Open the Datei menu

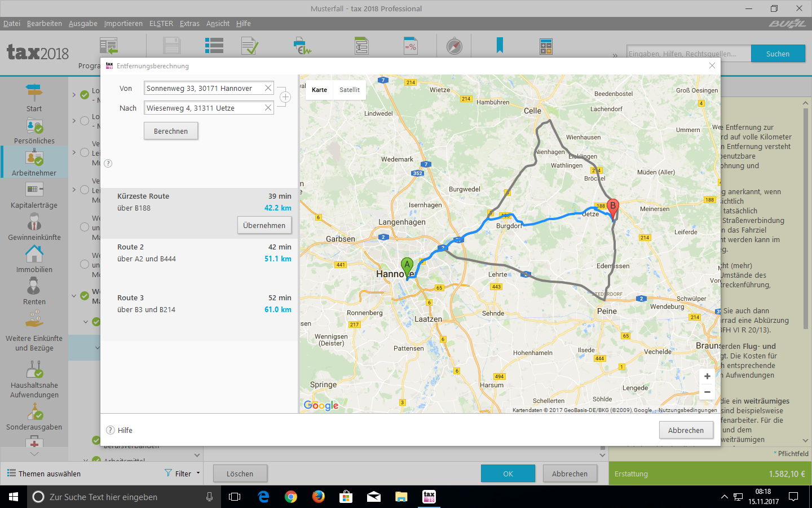tap(12, 24)
